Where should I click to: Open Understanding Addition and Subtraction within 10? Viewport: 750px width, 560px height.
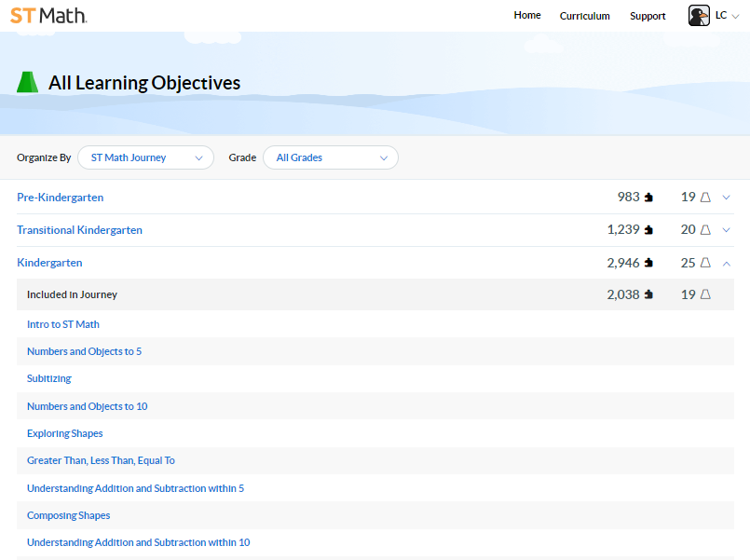(138, 542)
